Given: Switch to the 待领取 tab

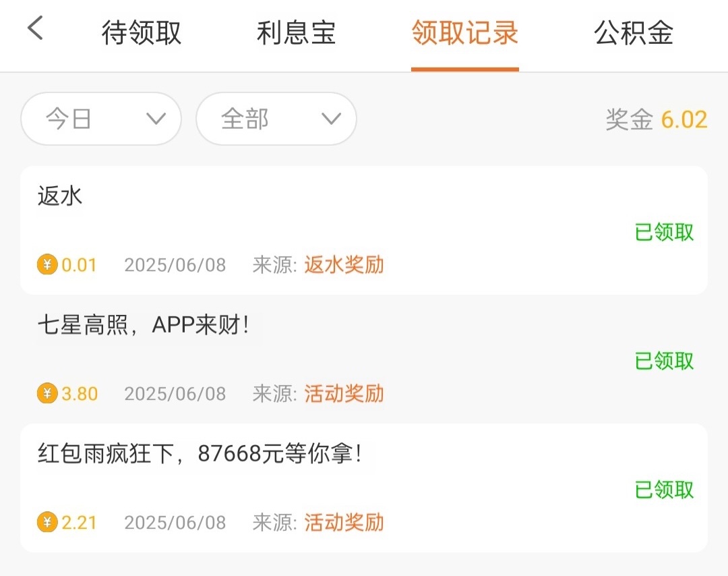Looking at the screenshot, I should coord(142,33).
